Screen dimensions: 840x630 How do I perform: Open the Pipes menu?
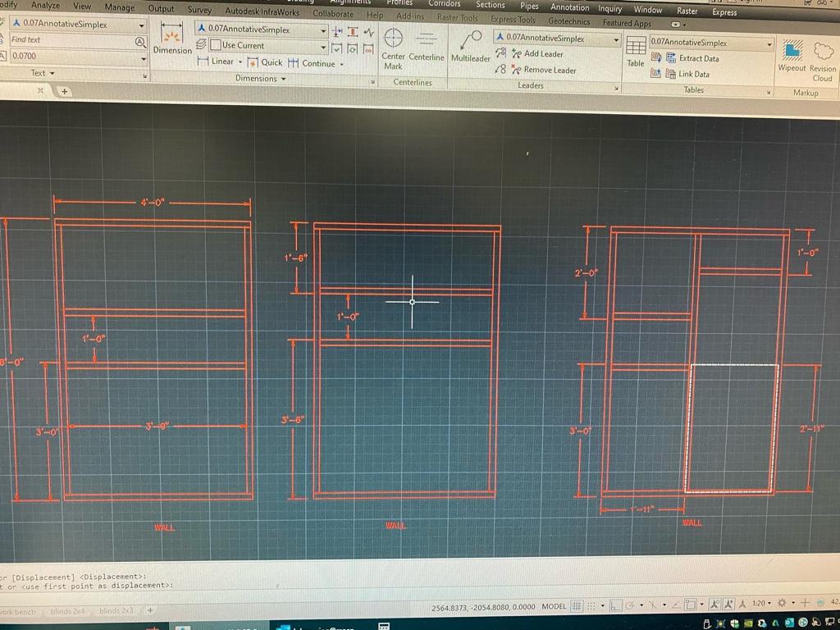[529, 6]
